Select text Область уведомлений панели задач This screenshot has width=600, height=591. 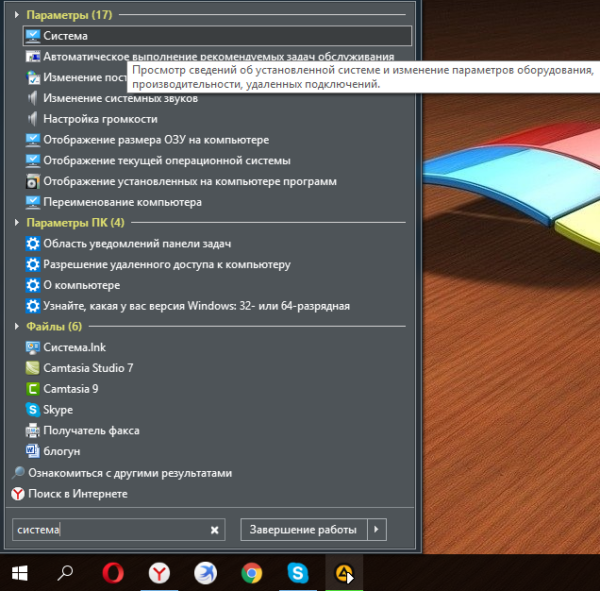(137, 243)
